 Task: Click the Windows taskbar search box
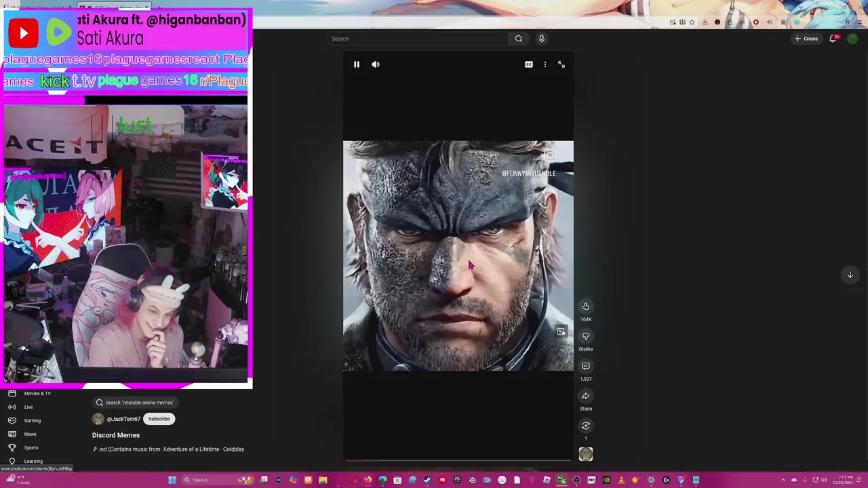(217, 480)
